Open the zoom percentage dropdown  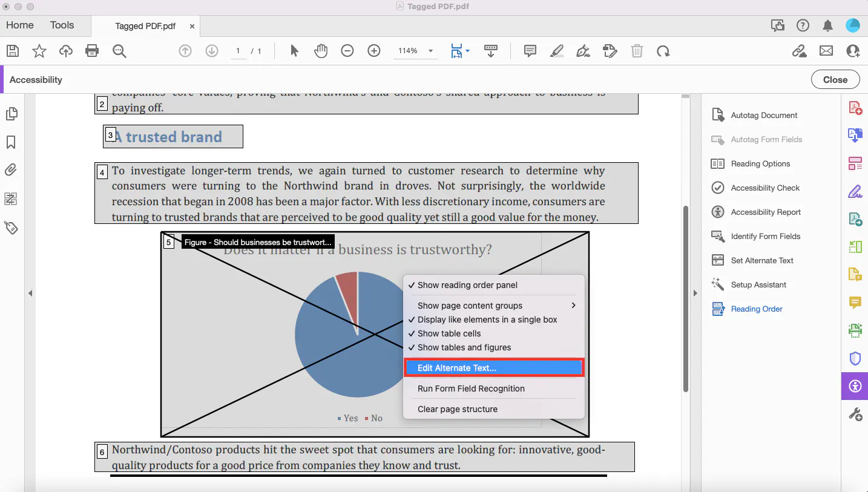[430, 51]
